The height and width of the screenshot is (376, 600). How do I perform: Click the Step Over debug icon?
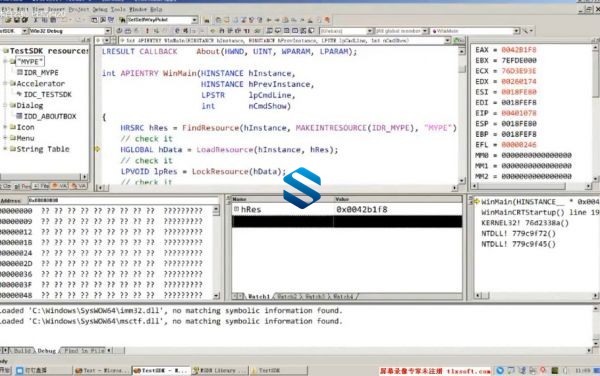[x=229, y=31]
